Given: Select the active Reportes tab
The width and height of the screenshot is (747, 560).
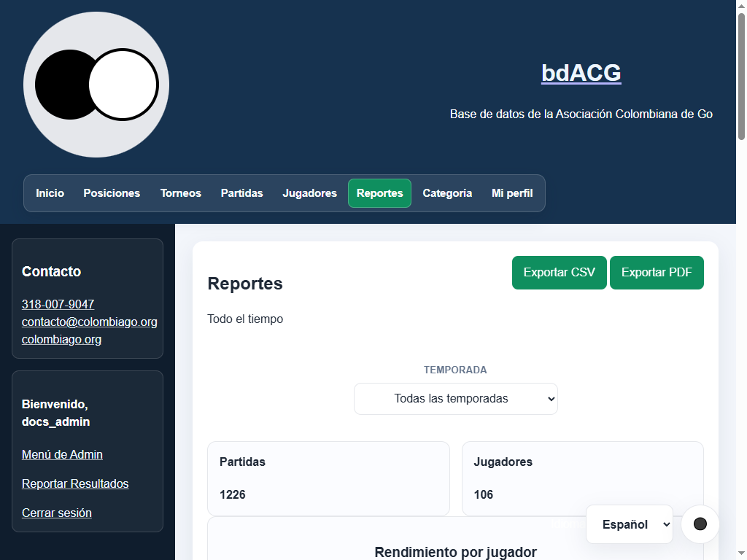Looking at the screenshot, I should [379, 193].
